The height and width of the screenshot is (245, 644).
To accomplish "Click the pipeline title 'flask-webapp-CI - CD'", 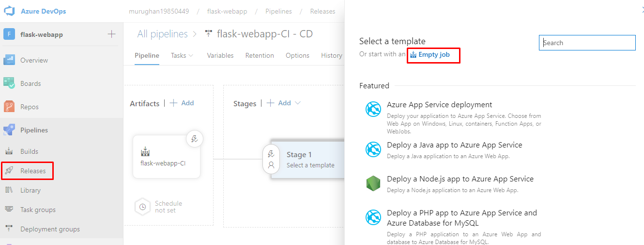I will click(x=265, y=34).
